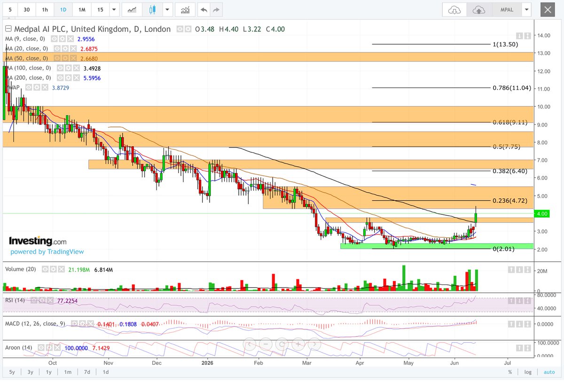This screenshot has height=392, width=564.
Task: Click the 4.00 current price label
Action: coord(542,213)
